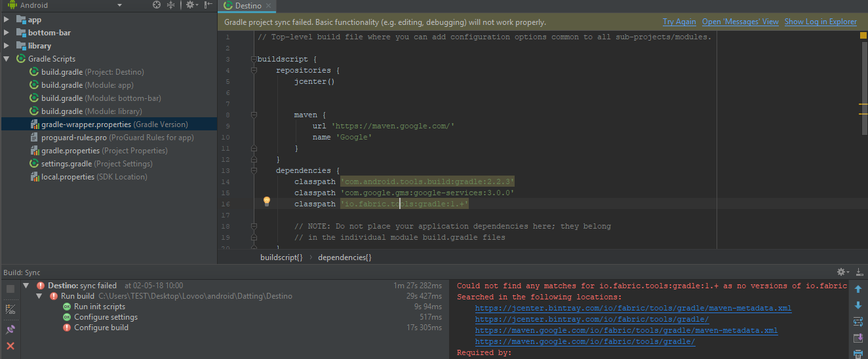Click the scroll from source target icon

[x=157, y=5]
